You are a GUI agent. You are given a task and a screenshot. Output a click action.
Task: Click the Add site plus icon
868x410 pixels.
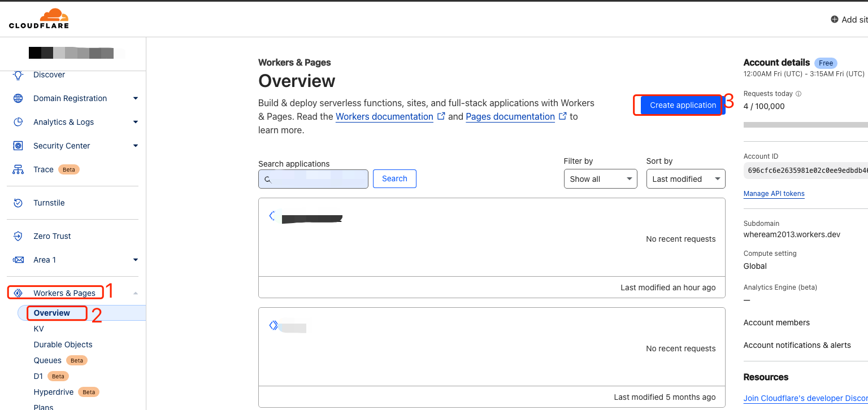pyautogui.click(x=835, y=19)
